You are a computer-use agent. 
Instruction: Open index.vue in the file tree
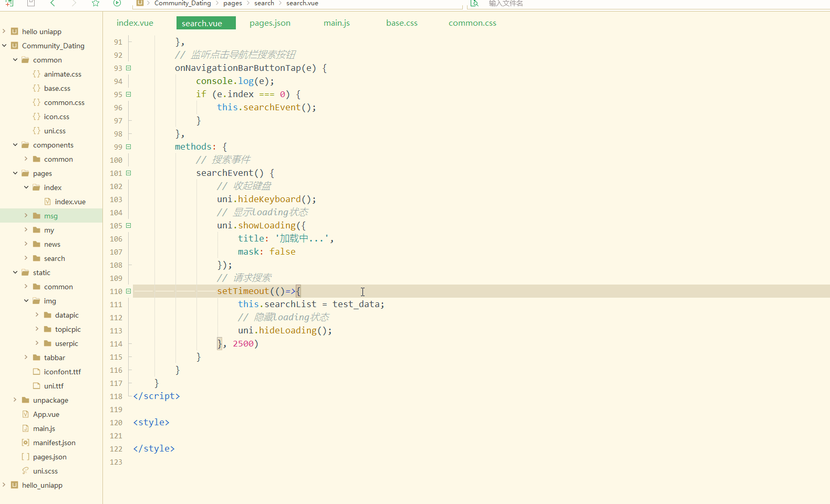(x=70, y=202)
